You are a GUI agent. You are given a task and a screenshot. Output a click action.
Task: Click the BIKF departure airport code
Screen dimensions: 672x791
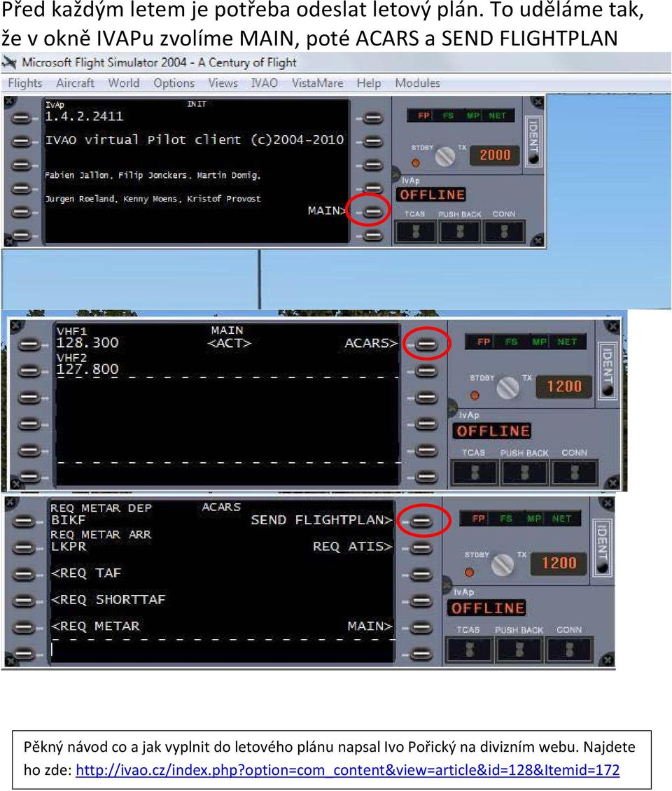(x=68, y=520)
